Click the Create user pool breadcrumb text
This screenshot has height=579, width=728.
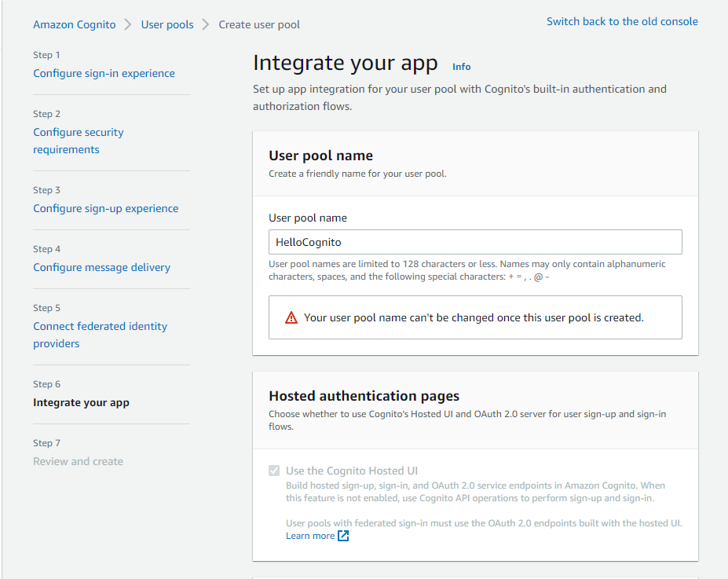[x=259, y=24]
